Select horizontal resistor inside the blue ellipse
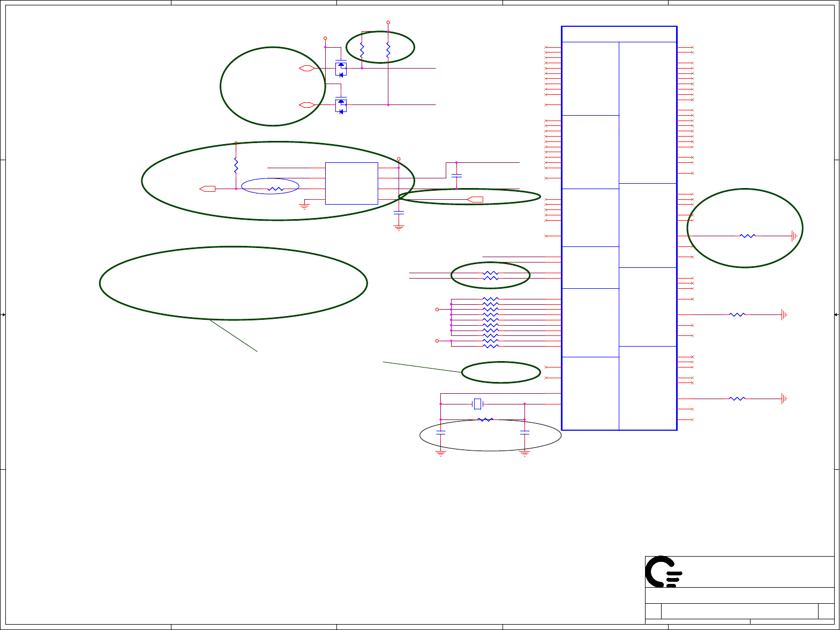The width and height of the screenshot is (840, 630). tap(275, 189)
